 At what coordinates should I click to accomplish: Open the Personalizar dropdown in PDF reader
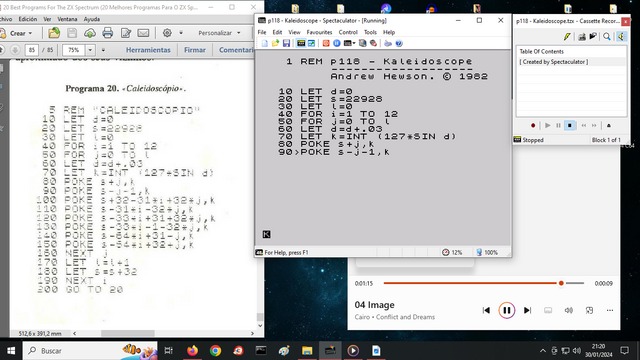click(219, 33)
